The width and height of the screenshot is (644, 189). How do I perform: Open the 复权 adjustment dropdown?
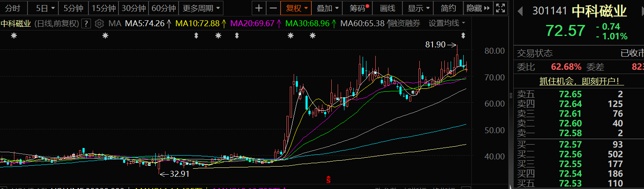pyautogui.click(x=296, y=8)
